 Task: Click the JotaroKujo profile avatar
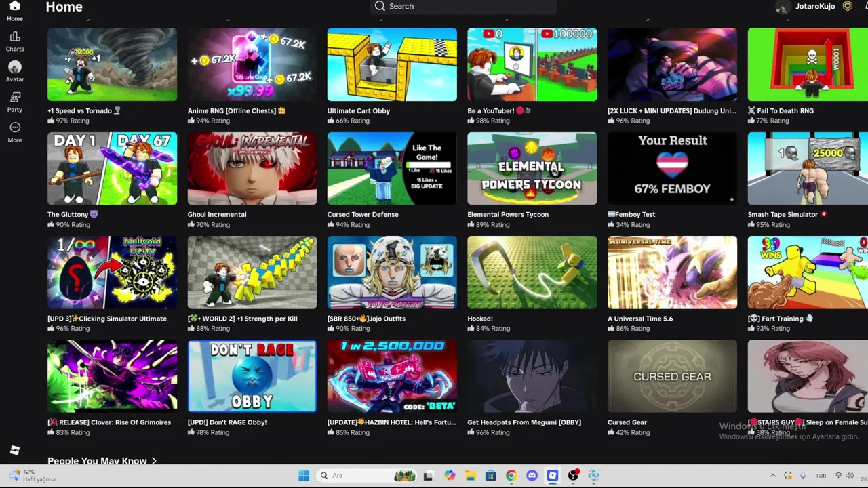click(783, 7)
